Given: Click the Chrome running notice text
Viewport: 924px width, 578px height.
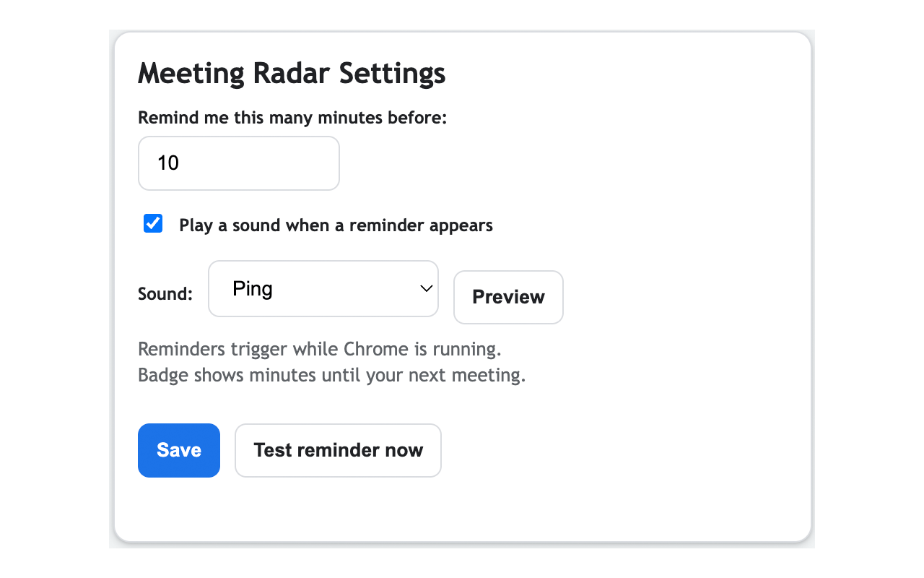Looking at the screenshot, I should (320, 349).
